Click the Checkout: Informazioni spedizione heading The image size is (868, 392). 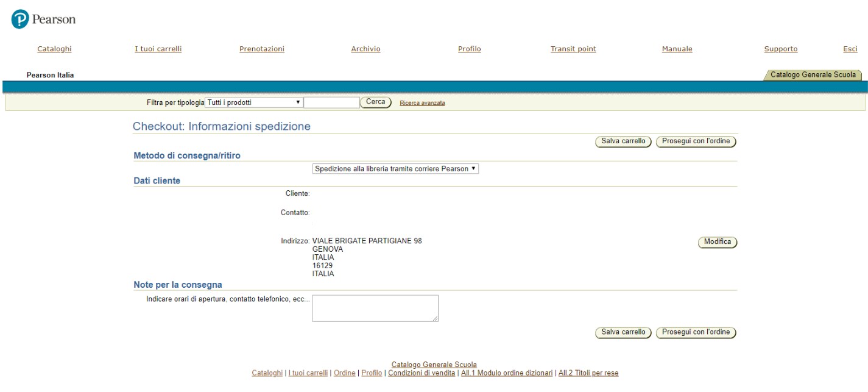(x=222, y=127)
